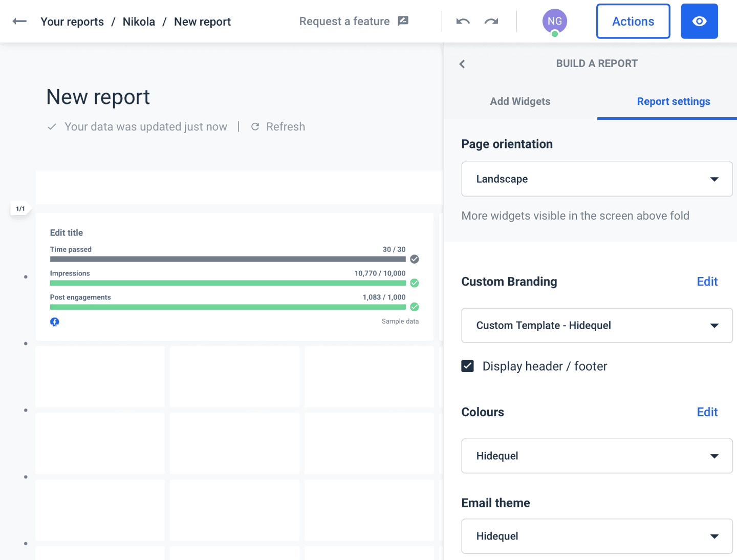This screenshot has width=737, height=560.
Task: Redo the last change
Action: coord(491,21)
